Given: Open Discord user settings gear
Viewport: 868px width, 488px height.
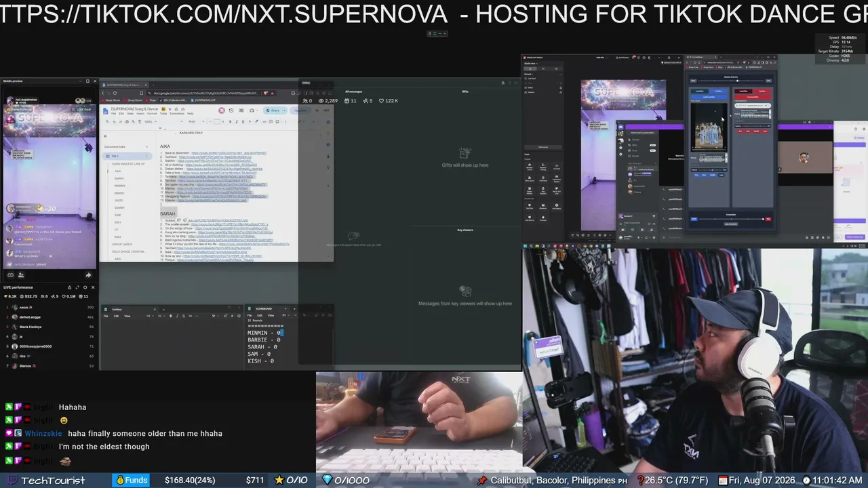Looking at the screenshot, I should coord(655,236).
